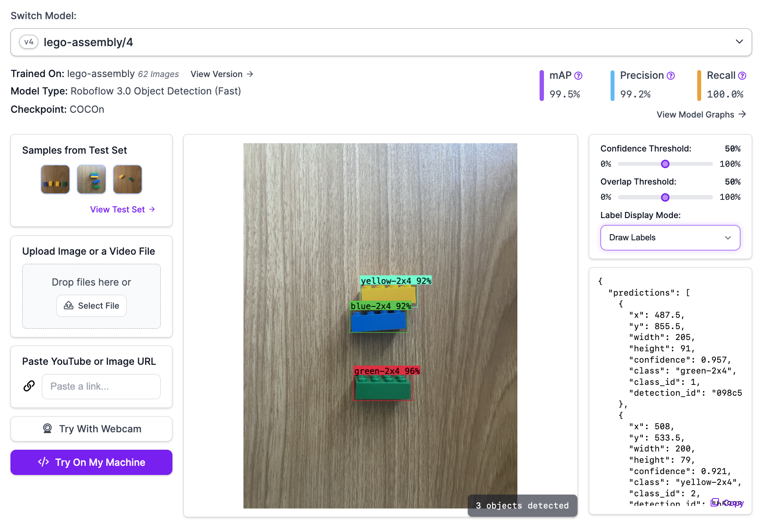
Task: Click the Select File button
Action: pyautogui.click(x=91, y=306)
